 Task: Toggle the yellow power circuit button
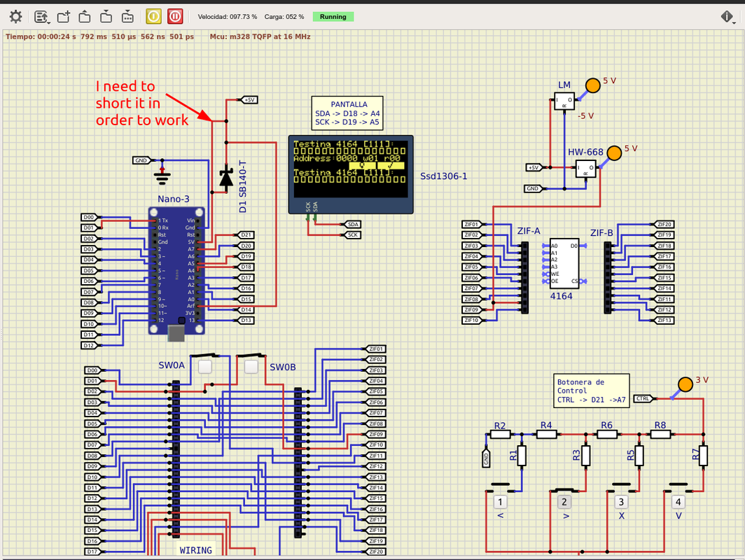(153, 17)
